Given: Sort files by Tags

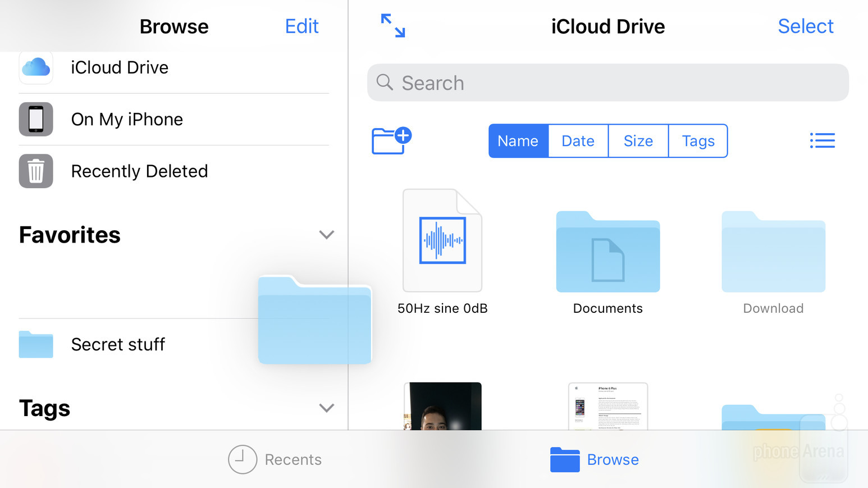Looking at the screenshot, I should click(698, 141).
